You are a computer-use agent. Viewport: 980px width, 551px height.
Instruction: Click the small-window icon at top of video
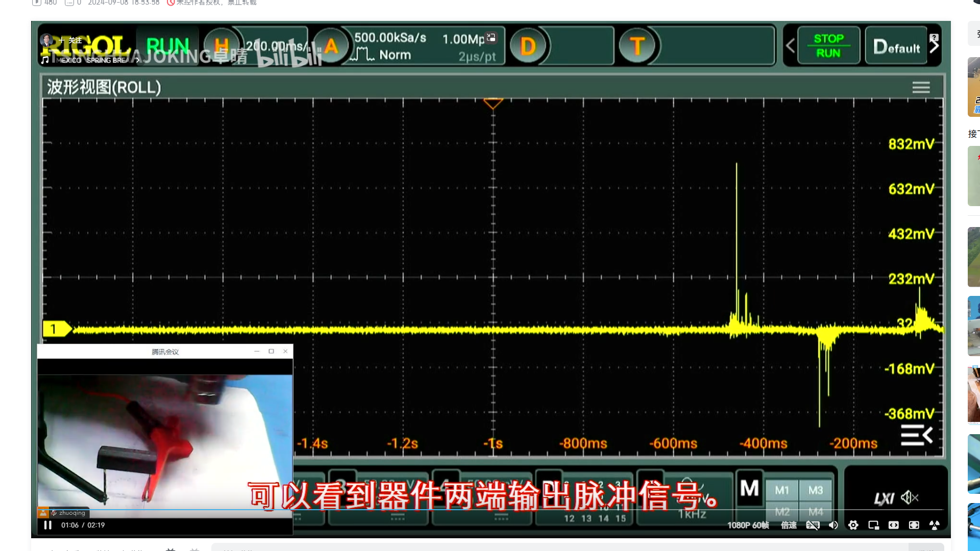(x=491, y=37)
